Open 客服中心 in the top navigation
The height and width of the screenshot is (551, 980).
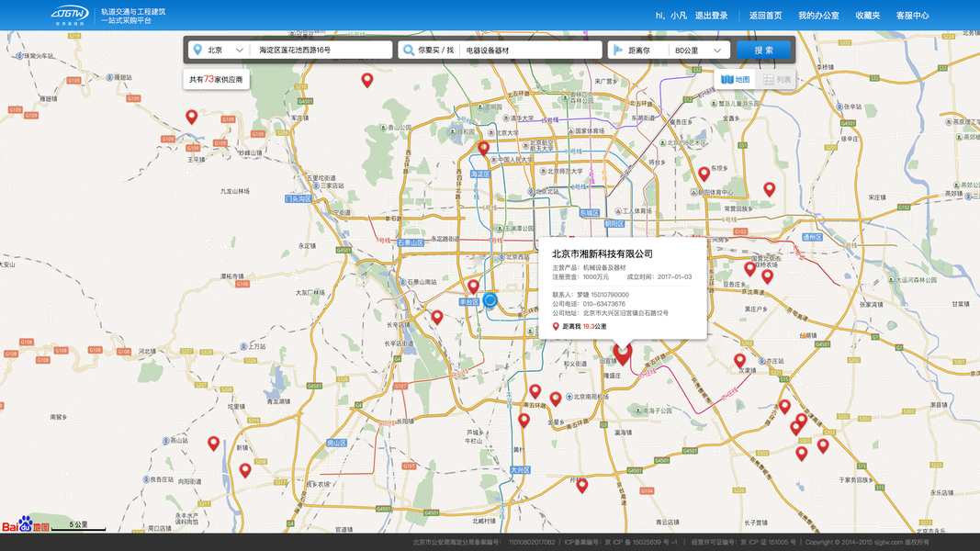pyautogui.click(x=913, y=16)
